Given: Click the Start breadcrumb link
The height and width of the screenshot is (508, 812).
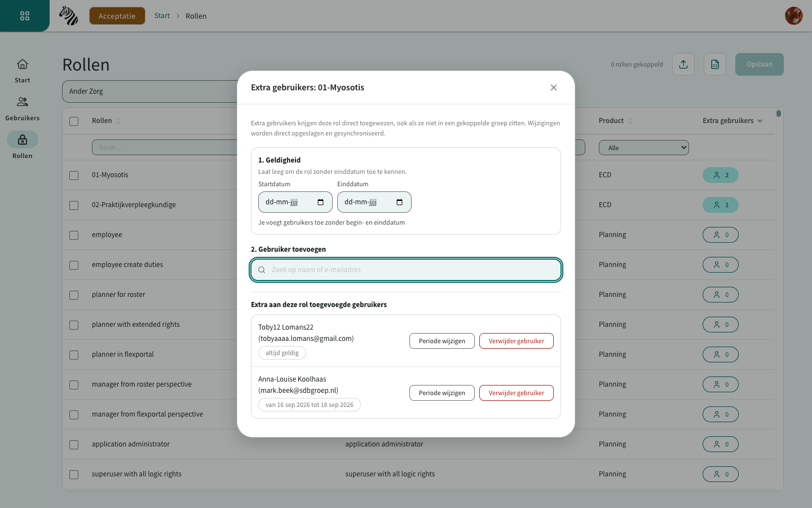Looking at the screenshot, I should tap(162, 16).
